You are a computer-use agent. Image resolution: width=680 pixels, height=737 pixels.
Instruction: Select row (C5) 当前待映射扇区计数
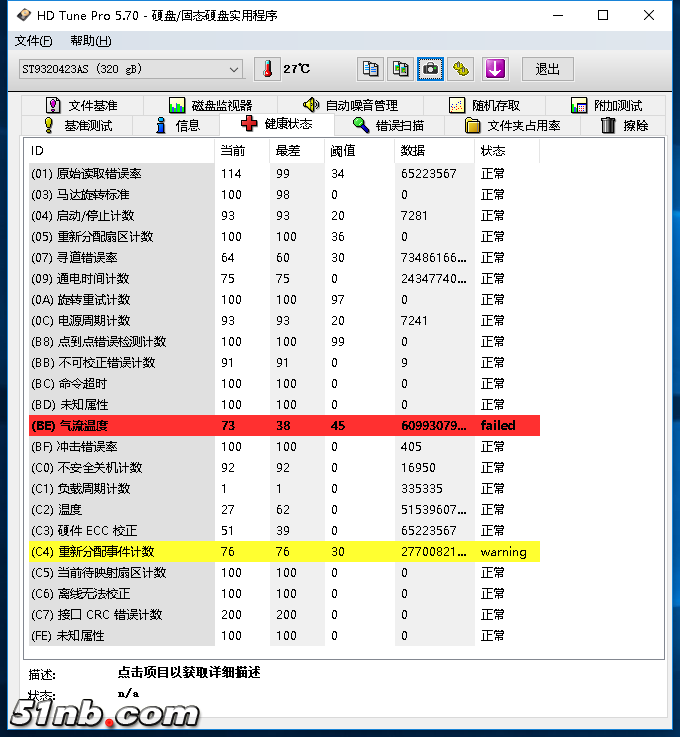click(x=284, y=572)
